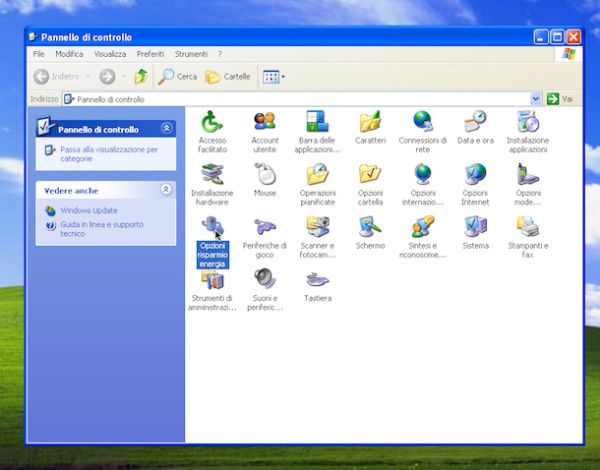Open the Sistema icon
This screenshot has width=600, height=470.
pyautogui.click(x=475, y=229)
